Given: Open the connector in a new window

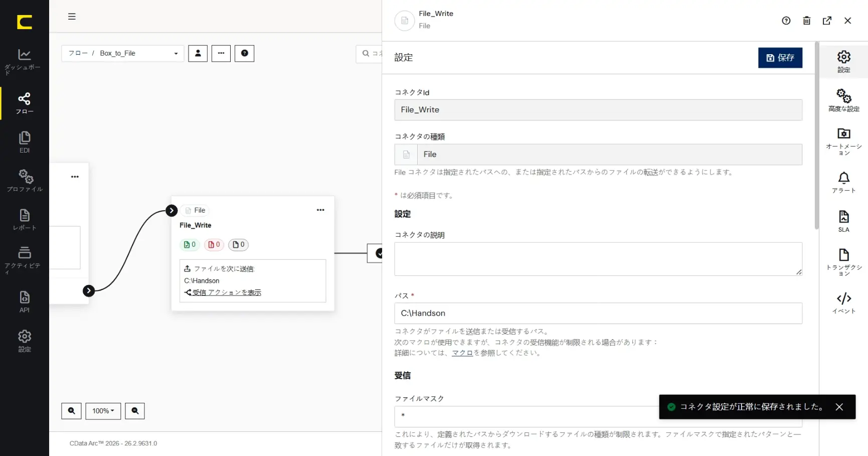Looking at the screenshot, I should [x=827, y=21].
